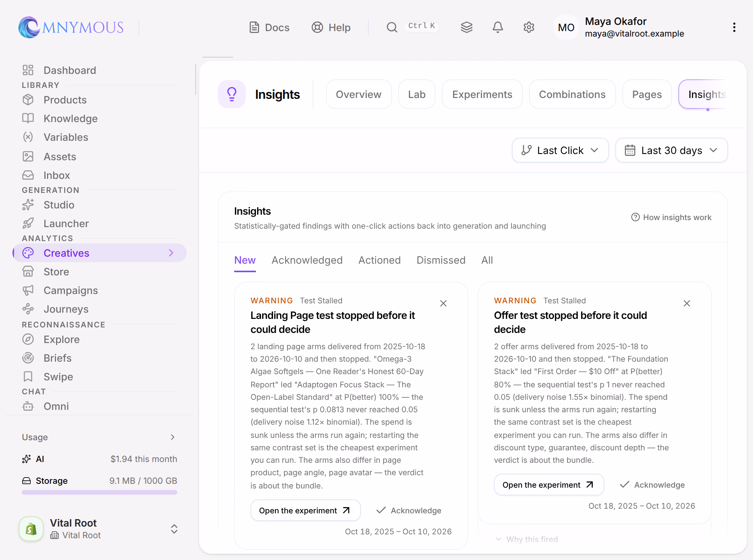Expand the Usage section chevron
The height and width of the screenshot is (560, 753).
click(173, 437)
